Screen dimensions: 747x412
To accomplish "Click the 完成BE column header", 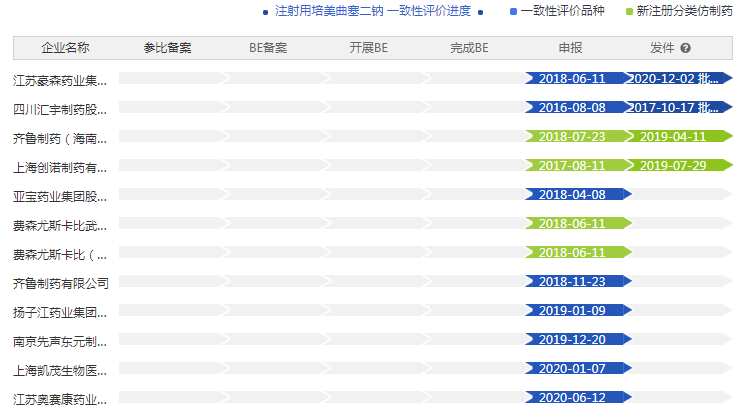I will (469, 48).
